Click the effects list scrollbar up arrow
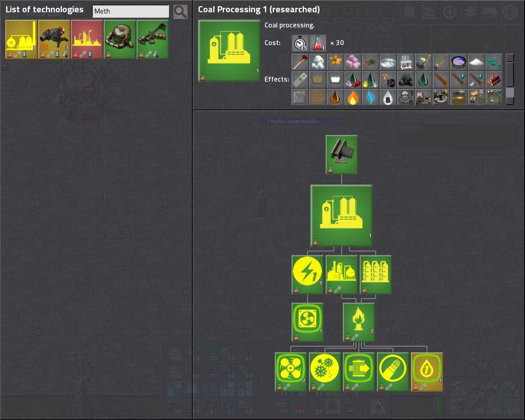Image resolution: width=525 pixels, height=420 pixels. point(510,58)
